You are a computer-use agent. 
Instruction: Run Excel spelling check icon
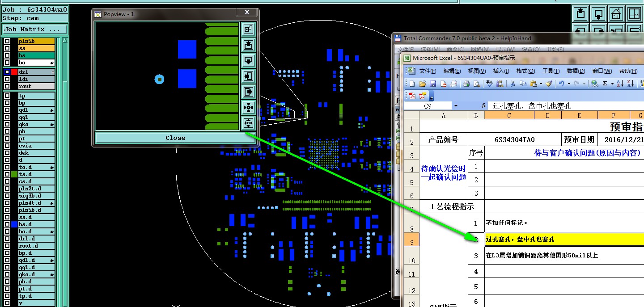pos(490,84)
